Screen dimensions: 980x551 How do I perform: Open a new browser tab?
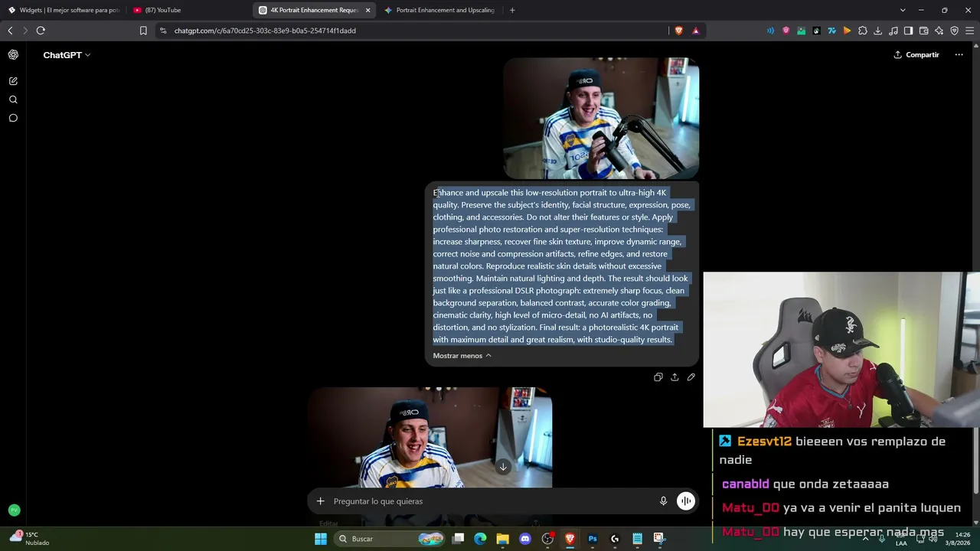coord(512,10)
